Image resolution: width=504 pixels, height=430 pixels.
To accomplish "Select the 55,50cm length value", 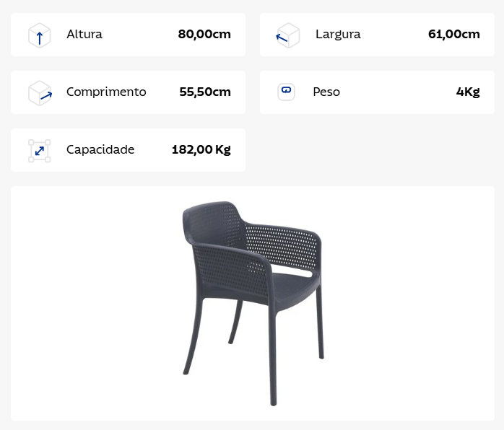I will pos(205,92).
